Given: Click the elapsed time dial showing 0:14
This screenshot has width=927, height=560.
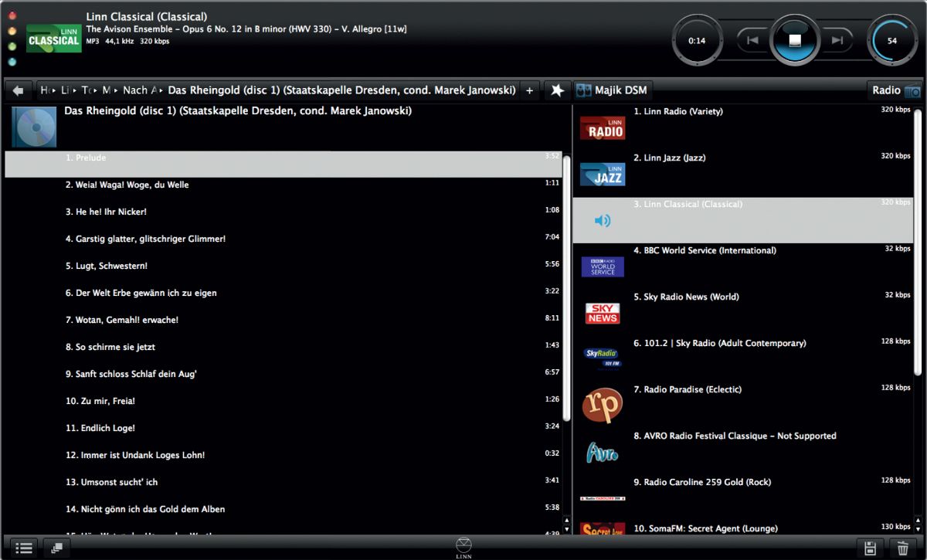Looking at the screenshot, I should [x=697, y=40].
